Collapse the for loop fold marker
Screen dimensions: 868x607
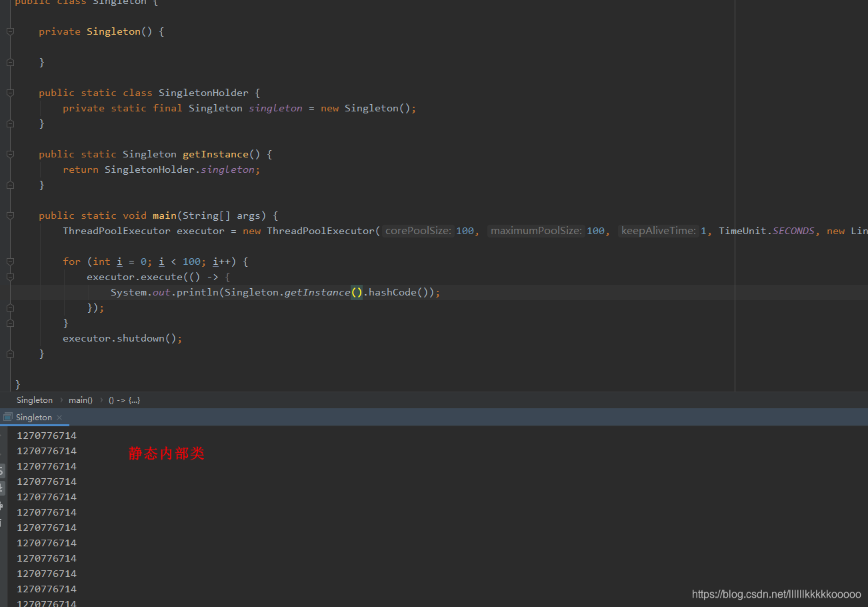coord(10,261)
